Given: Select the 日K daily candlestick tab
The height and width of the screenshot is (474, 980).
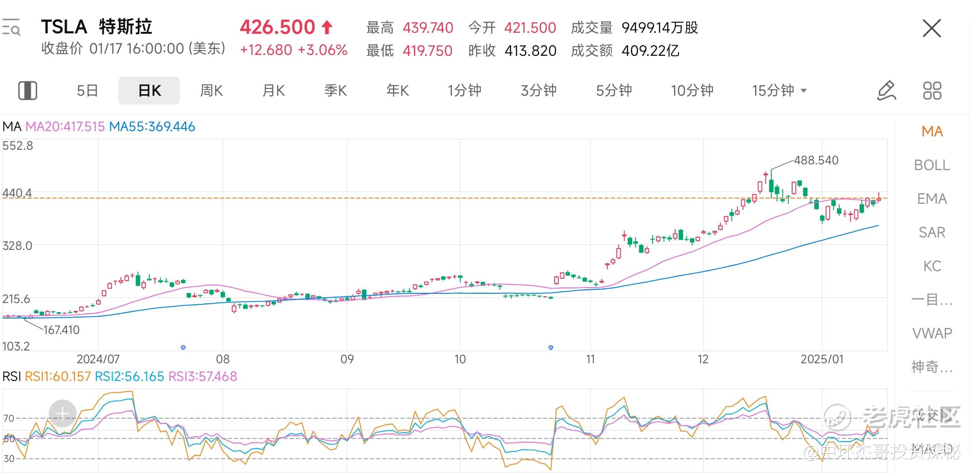Looking at the screenshot, I should point(149,90).
